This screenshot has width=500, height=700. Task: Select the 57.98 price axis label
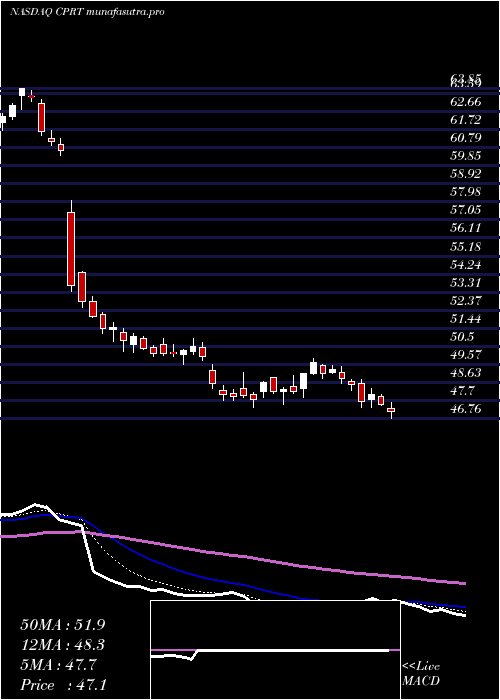tap(466, 192)
